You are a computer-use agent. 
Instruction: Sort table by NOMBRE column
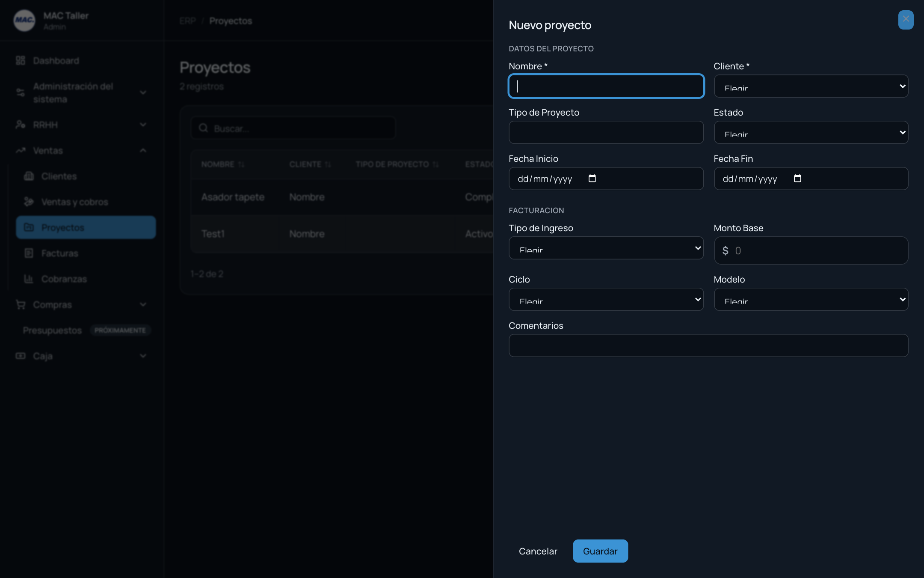coord(222,164)
